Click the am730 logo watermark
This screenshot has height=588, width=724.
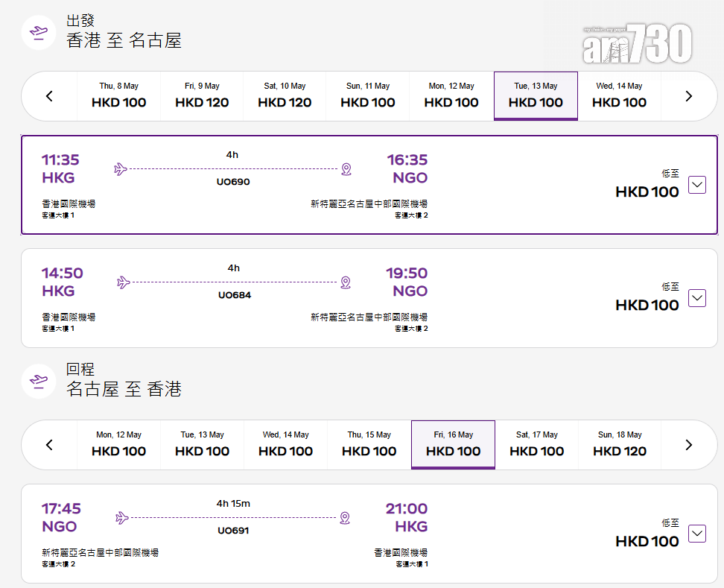click(638, 43)
